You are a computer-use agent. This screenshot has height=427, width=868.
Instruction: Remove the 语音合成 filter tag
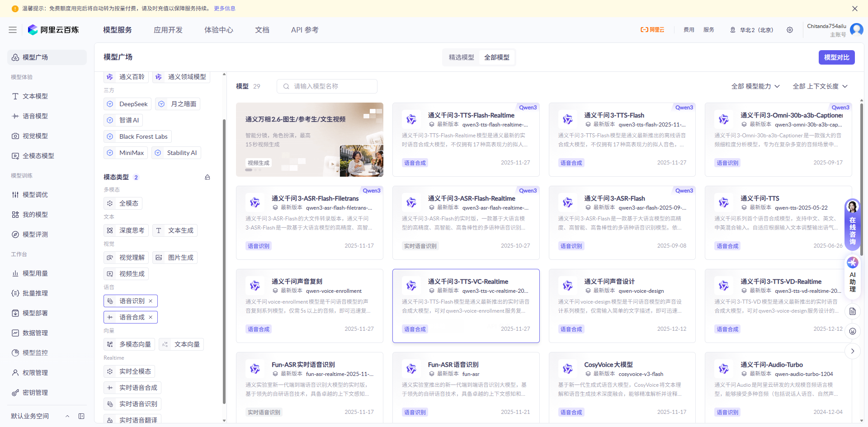(151, 317)
